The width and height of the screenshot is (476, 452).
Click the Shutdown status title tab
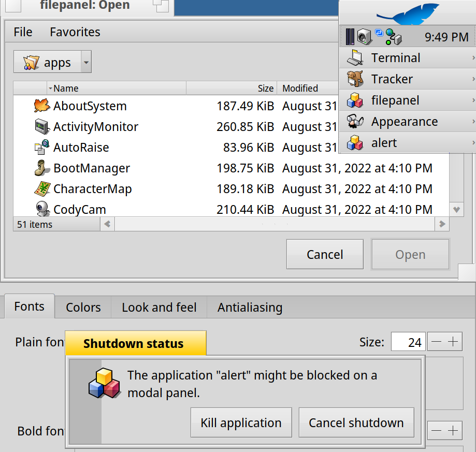click(x=136, y=343)
